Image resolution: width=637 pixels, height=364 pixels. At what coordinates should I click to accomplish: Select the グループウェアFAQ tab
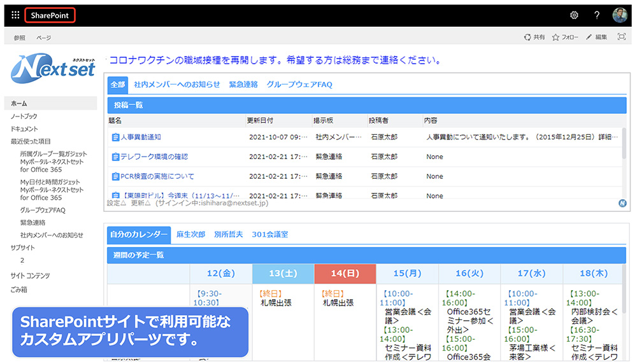[299, 85]
